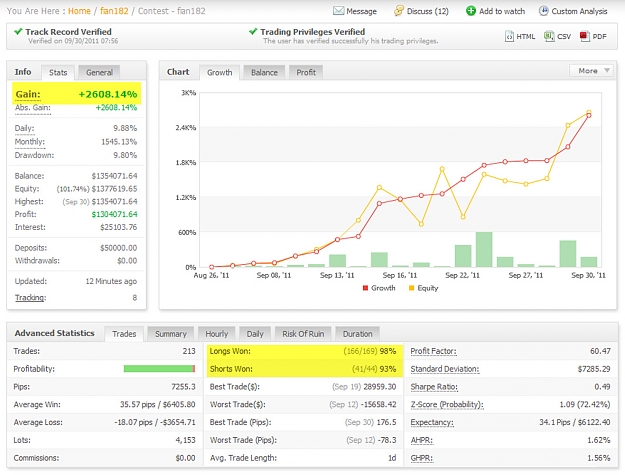Image resolution: width=625 pixels, height=475 pixels.
Task: Toggle the red Growth legend swatch
Action: tap(365, 288)
